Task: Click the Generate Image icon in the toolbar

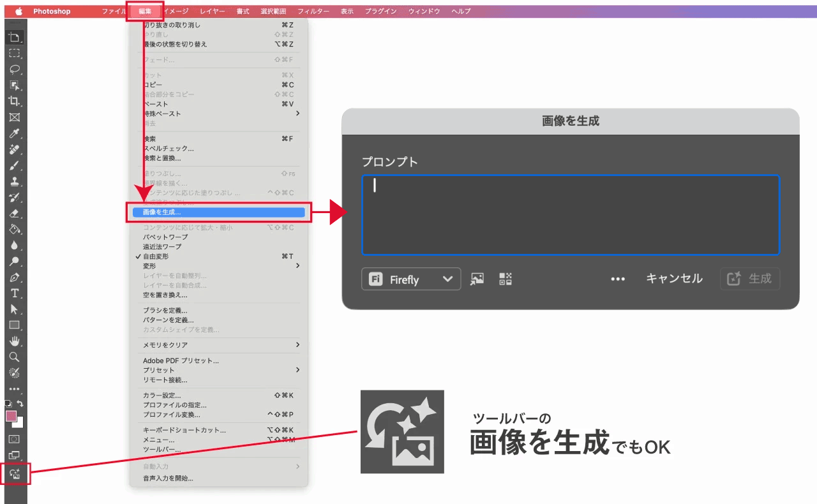Action: (x=15, y=474)
